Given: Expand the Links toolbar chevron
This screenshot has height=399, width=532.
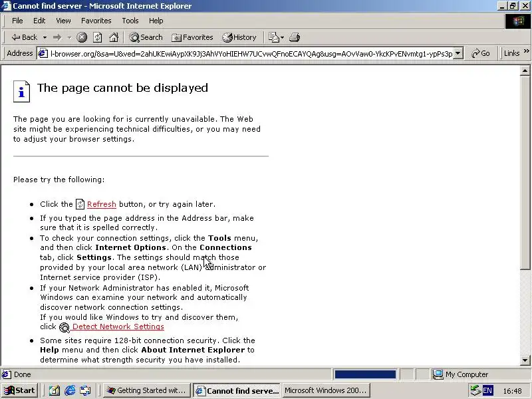Looking at the screenshot, I should point(526,51).
